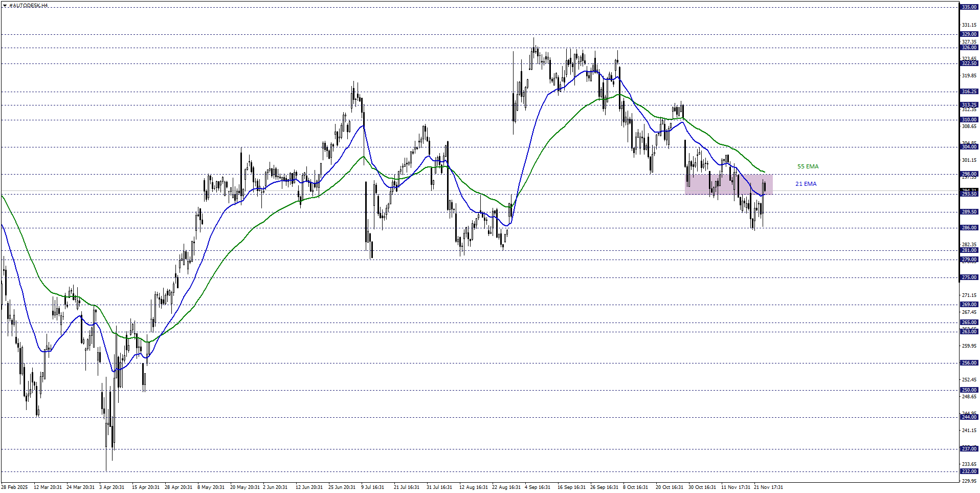The image size is (980, 493).
Task: Select the 310.00 price level tag
Action: tap(969, 120)
